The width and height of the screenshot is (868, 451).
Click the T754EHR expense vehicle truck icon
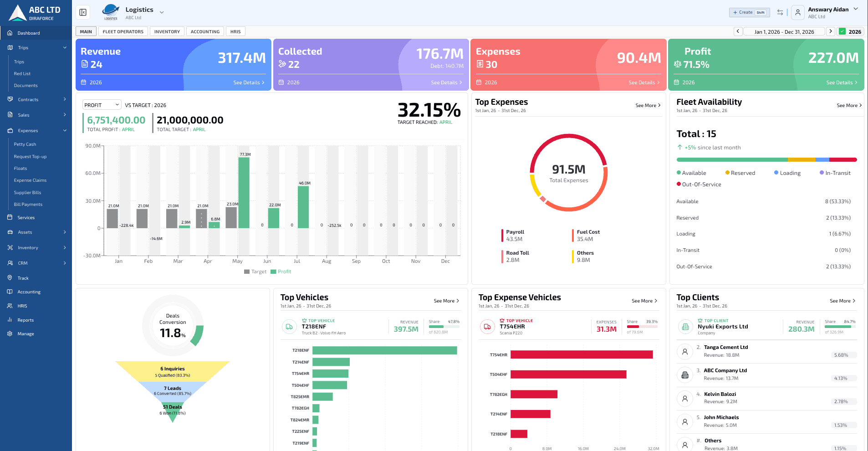[x=487, y=327]
